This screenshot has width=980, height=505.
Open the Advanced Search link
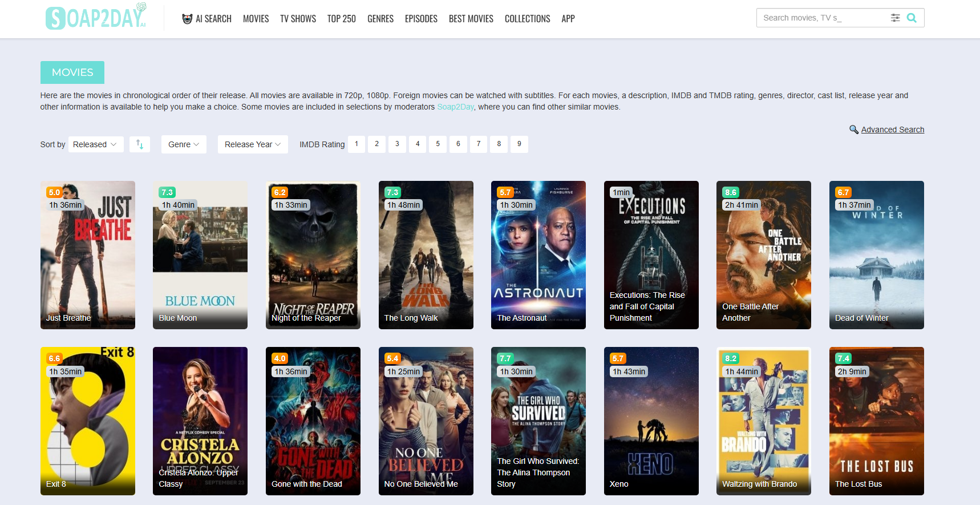pyautogui.click(x=892, y=130)
